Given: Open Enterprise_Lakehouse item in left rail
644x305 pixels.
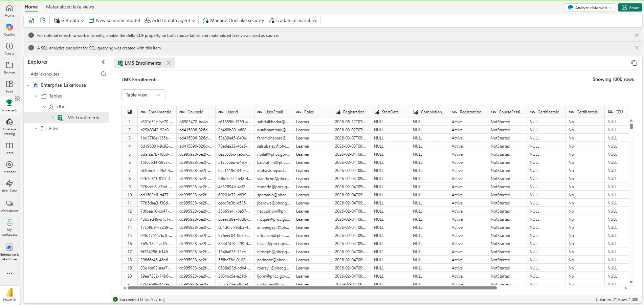Looking at the screenshot, I should [9, 252].
